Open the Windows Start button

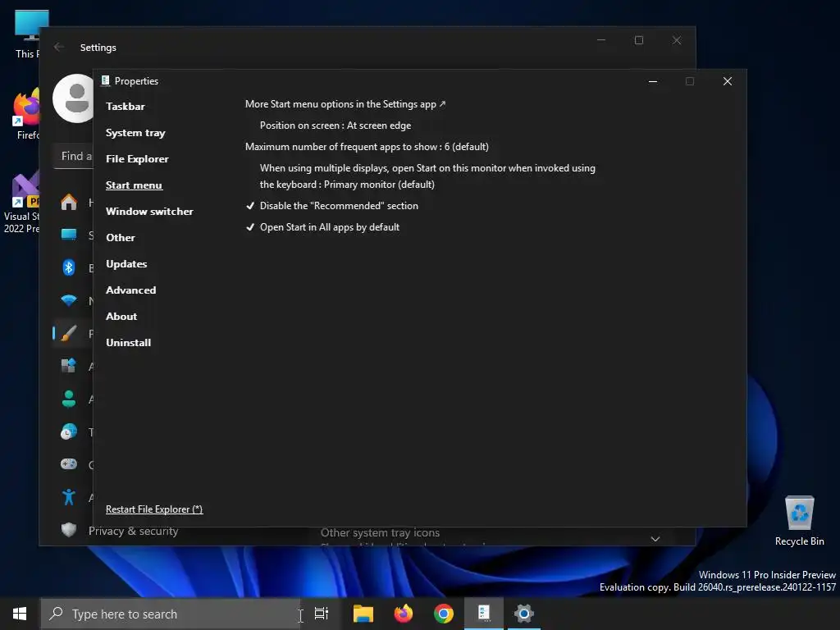point(20,614)
